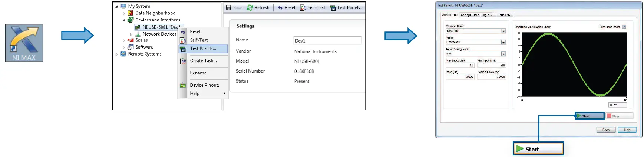
Task: Click the Max Input Limit field
Action: point(460,66)
